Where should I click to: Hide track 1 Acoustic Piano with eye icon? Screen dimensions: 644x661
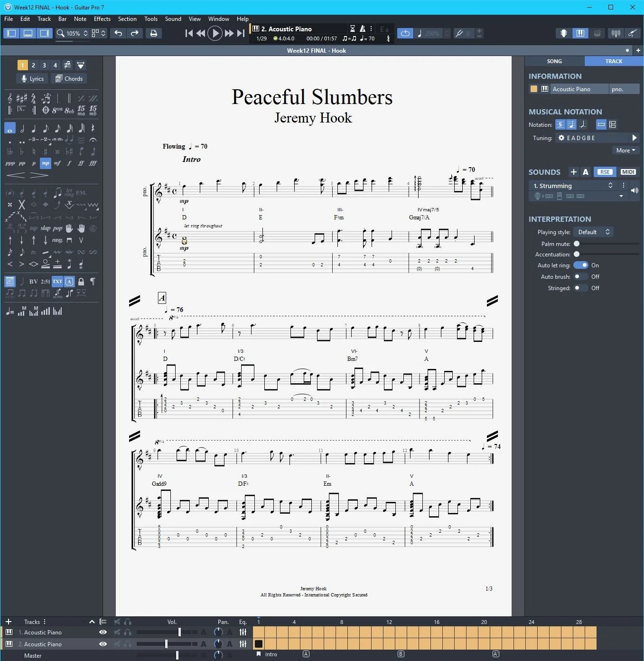(103, 633)
